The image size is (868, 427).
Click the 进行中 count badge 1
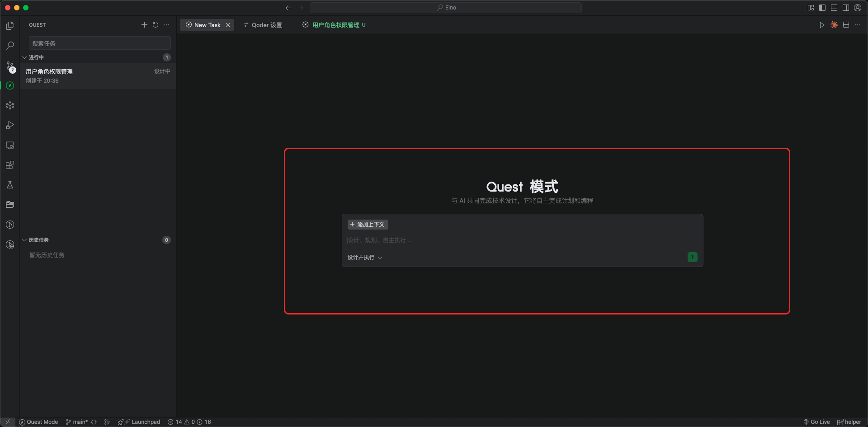point(167,57)
